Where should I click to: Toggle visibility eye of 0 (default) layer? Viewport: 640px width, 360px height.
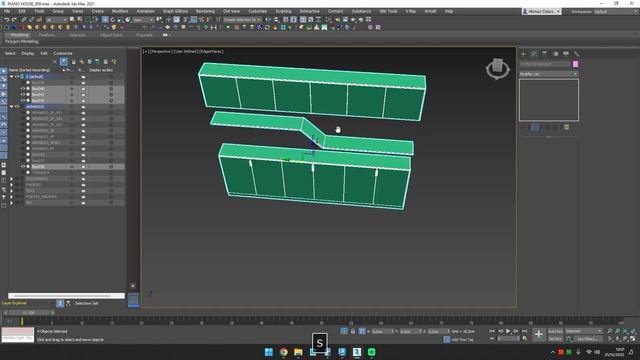point(17,76)
